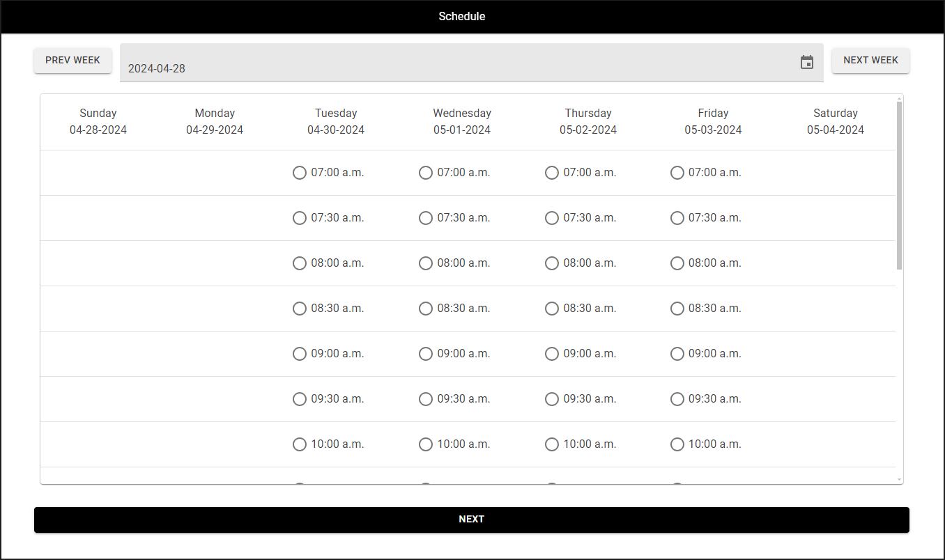Image resolution: width=945 pixels, height=560 pixels.
Task: Pick Friday 08:30 a.m. time slot
Action: point(677,309)
